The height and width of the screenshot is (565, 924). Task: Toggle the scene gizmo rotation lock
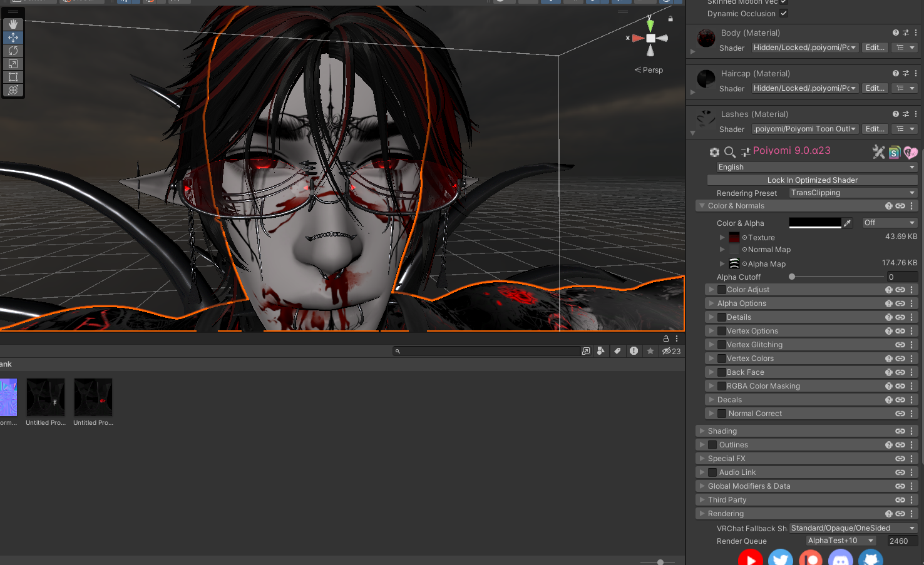pos(670,19)
